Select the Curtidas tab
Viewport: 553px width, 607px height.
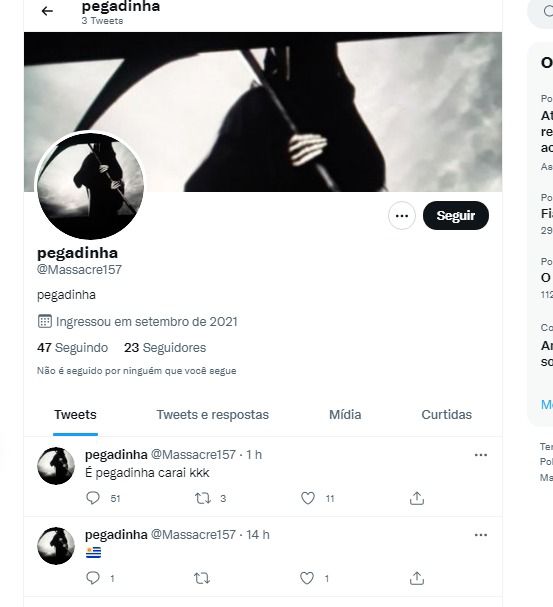pyautogui.click(x=447, y=415)
